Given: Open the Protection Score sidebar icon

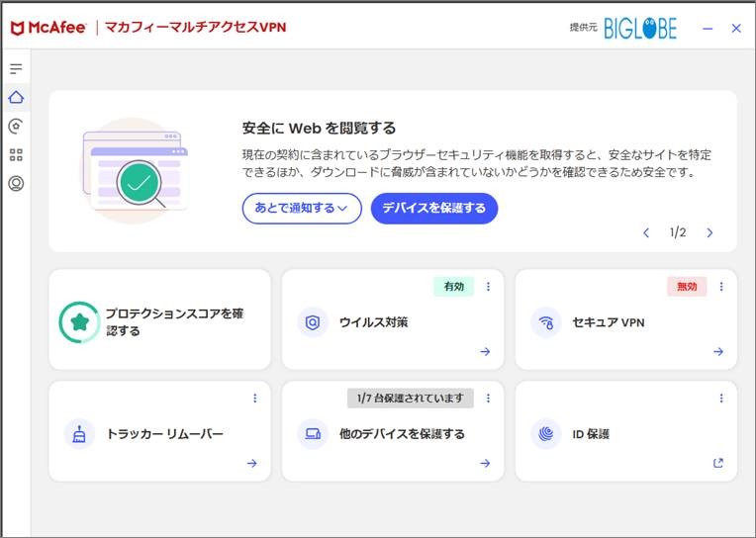Looking at the screenshot, I should coord(16,127).
